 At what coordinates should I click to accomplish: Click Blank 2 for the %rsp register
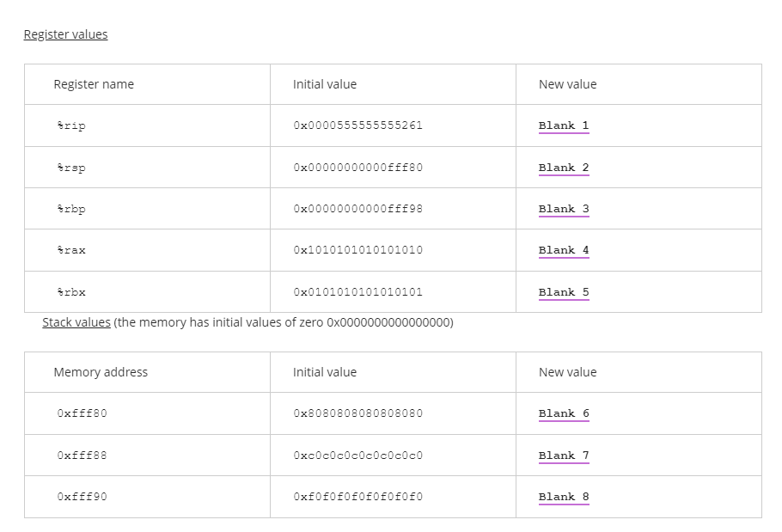[x=563, y=167]
